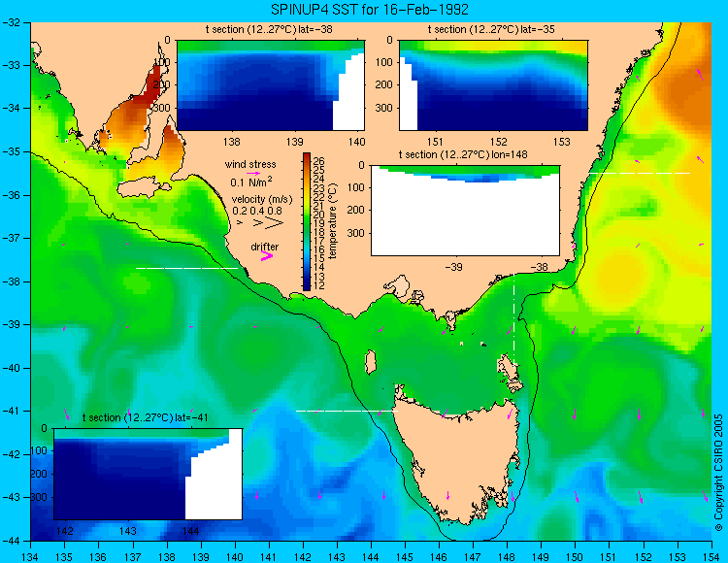
Task: Click Kangaroo Island near longitude 137
Action: (x=144, y=188)
